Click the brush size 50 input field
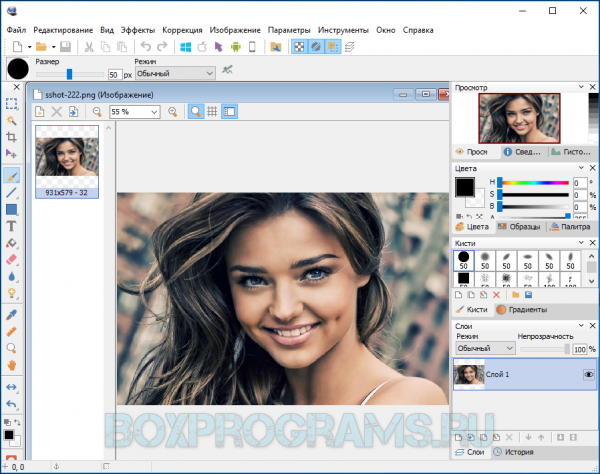Screen dimensions: 600x474 [x=114, y=75]
